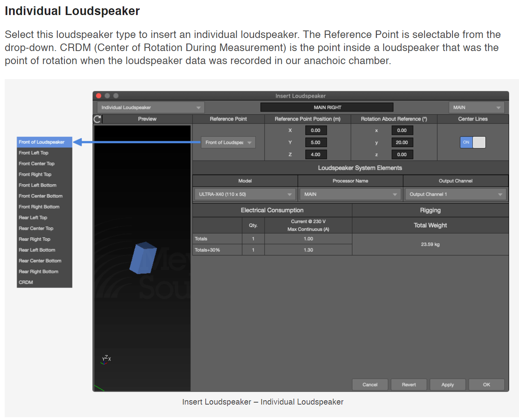The height and width of the screenshot is (420, 519).
Task: Click the Preview column header
Action: 147,119
